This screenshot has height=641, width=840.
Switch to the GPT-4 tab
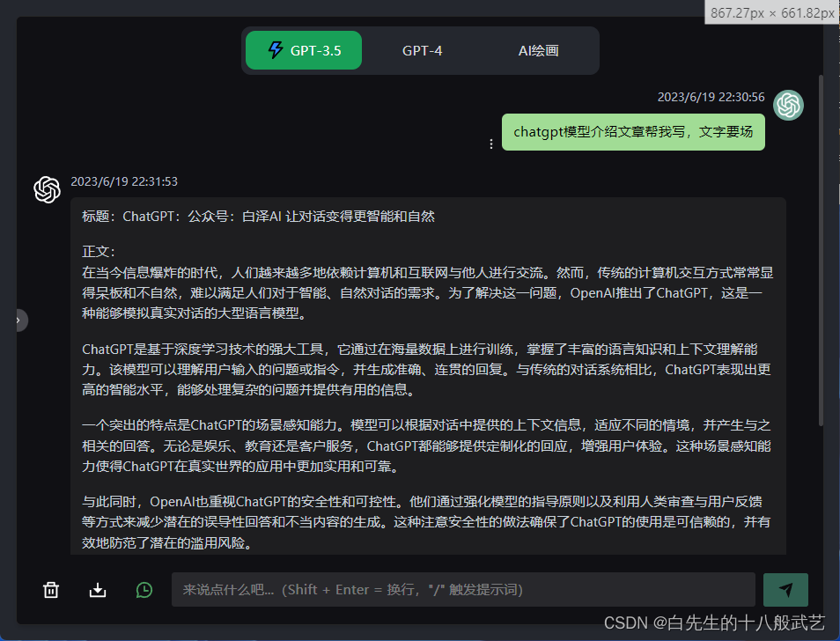[x=422, y=50]
